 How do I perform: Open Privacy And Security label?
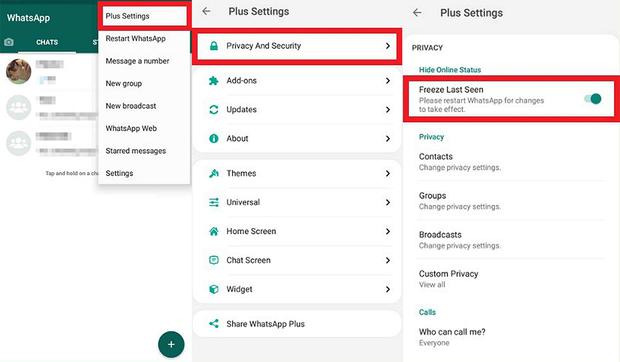click(x=263, y=46)
